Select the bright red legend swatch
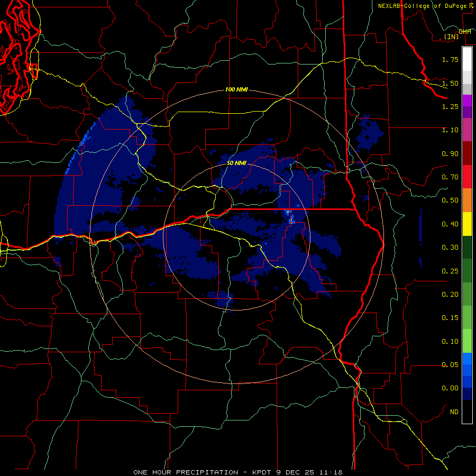 click(x=467, y=177)
